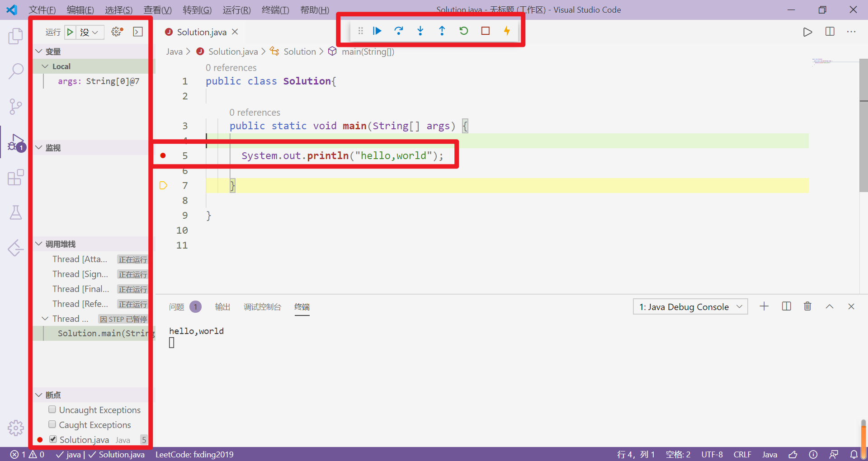Stop the debug session
The height and width of the screenshot is (461, 868).
(x=486, y=31)
